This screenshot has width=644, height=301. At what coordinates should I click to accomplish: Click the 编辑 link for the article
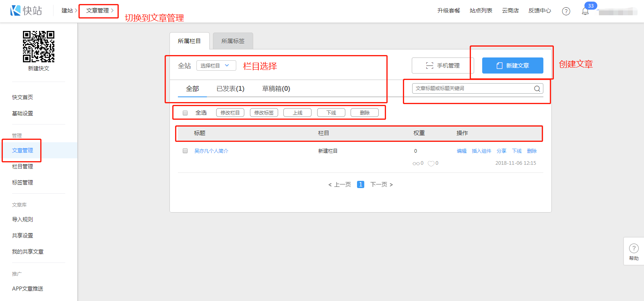(x=461, y=151)
